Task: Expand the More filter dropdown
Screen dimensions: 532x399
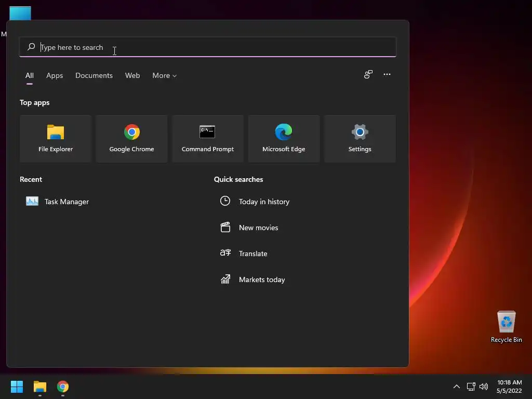Action: (x=165, y=76)
